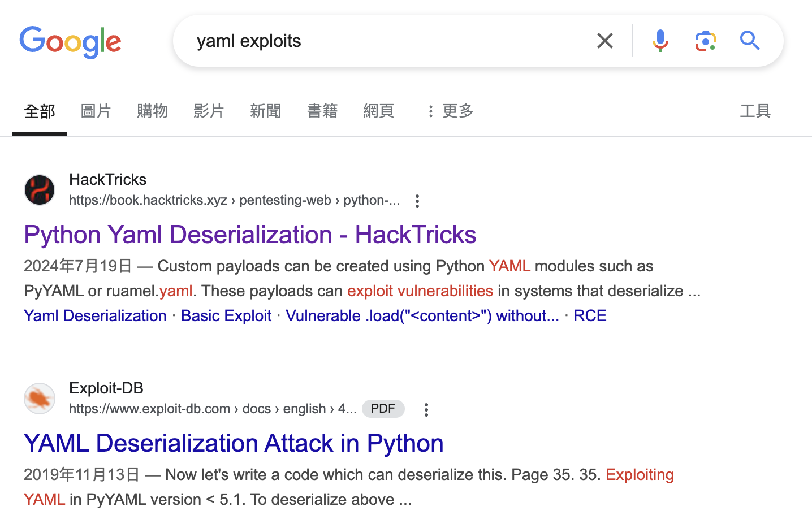Screen dimensions: 812x528
Task: Open YAML Deserialization Attack in Python result
Action: click(x=233, y=443)
